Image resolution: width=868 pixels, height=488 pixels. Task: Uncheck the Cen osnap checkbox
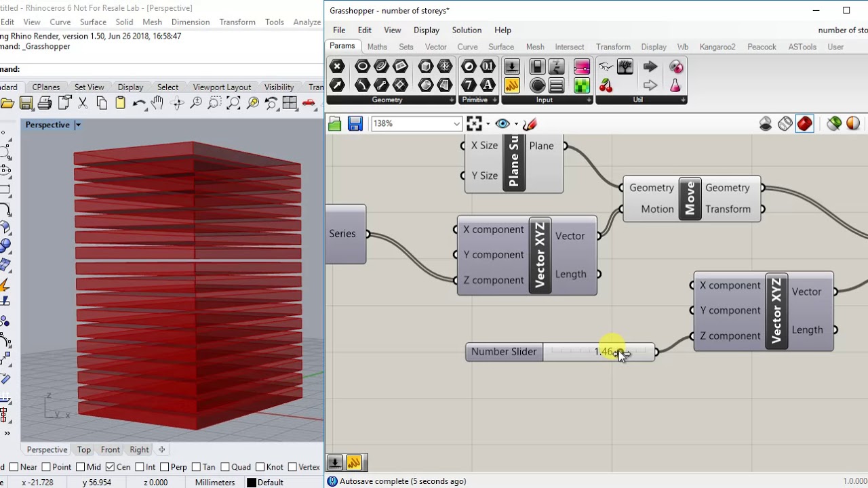(x=110, y=467)
